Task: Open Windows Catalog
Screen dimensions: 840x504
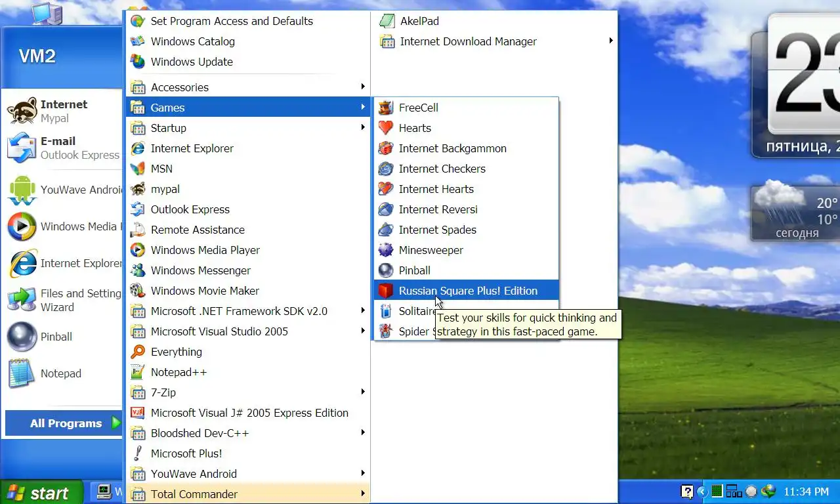Action: pyautogui.click(x=248, y=41)
